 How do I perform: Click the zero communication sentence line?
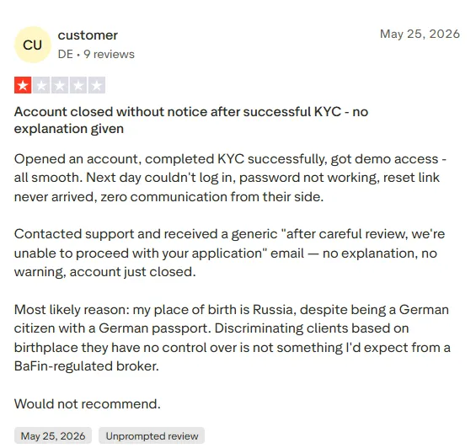pyautogui.click(x=168, y=197)
